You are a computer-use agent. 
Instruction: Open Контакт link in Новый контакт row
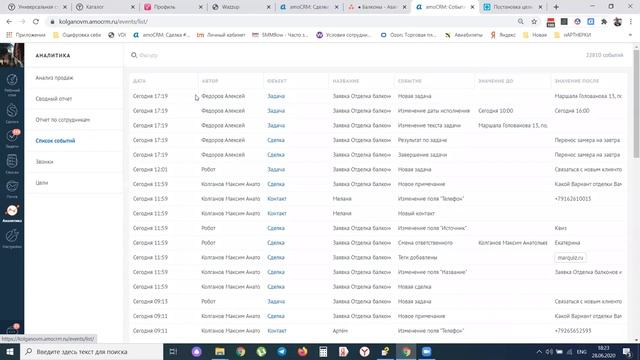click(x=277, y=213)
